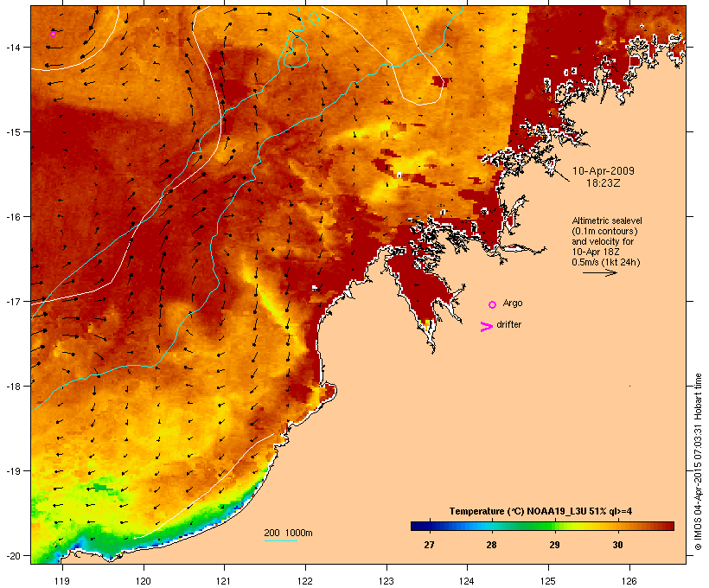Click the '(0.1m contours)' text
This screenshot has width=709, height=588.
[605, 231]
